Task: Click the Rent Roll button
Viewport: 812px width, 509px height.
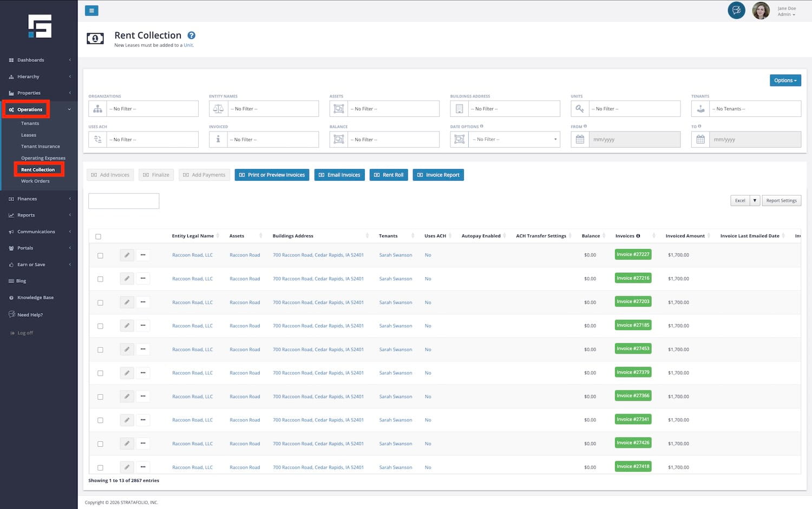Action: (389, 175)
